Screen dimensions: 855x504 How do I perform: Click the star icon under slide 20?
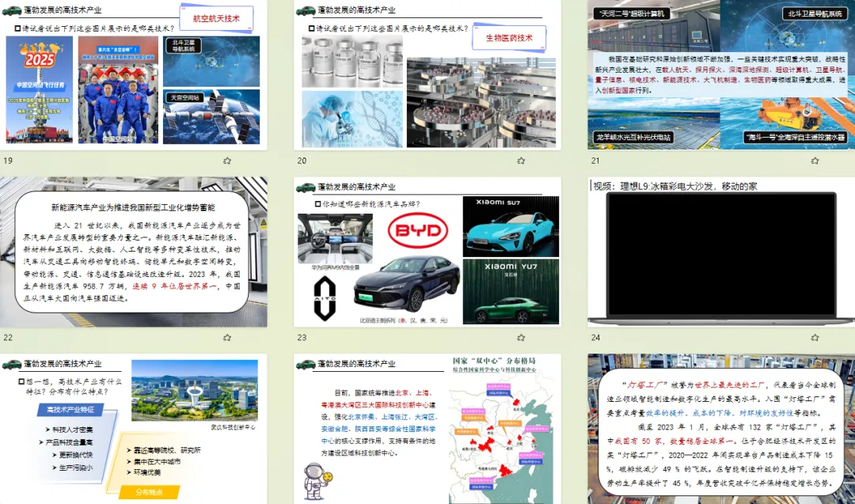521,161
